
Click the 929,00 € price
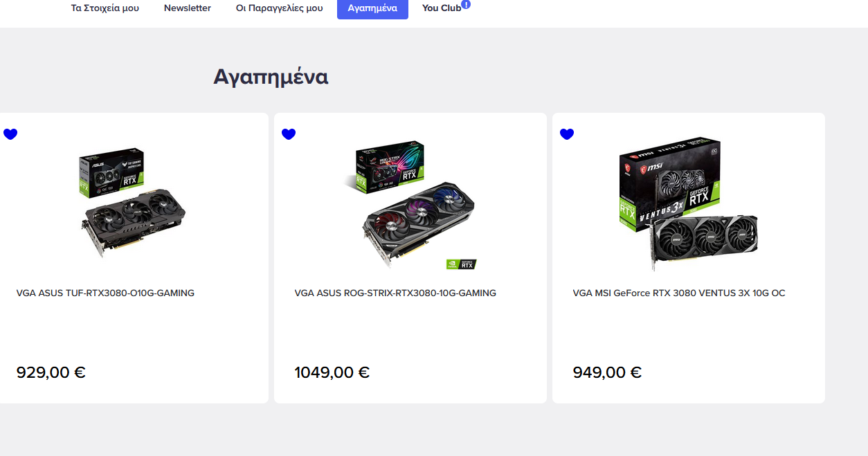[51, 372]
